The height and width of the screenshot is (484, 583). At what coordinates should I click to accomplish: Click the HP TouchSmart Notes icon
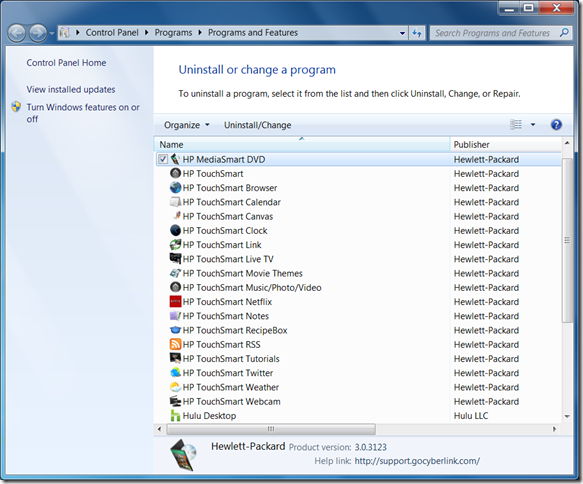pos(175,316)
